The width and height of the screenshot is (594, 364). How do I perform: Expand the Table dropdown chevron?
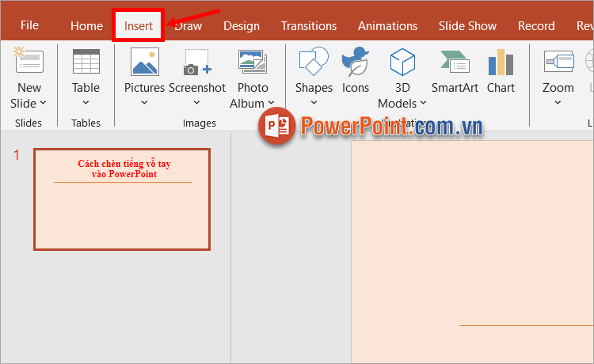pos(86,103)
